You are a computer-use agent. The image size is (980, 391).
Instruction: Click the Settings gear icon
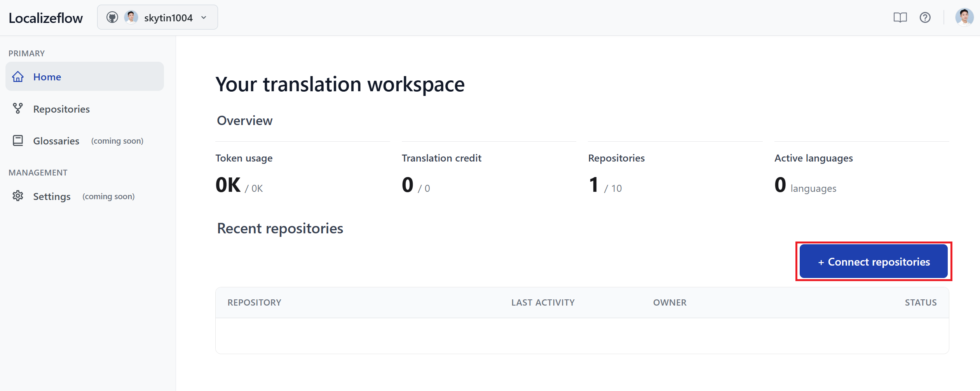[18, 196]
